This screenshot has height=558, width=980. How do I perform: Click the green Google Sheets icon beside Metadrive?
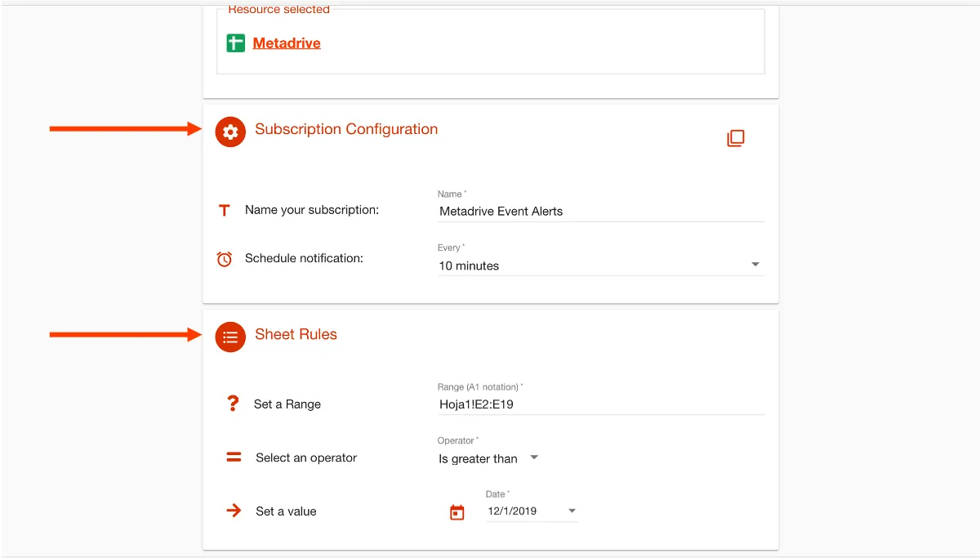pos(235,43)
